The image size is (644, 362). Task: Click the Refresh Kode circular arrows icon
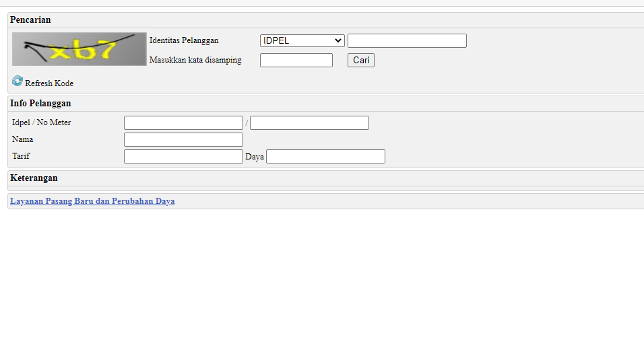click(x=18, y=81)
